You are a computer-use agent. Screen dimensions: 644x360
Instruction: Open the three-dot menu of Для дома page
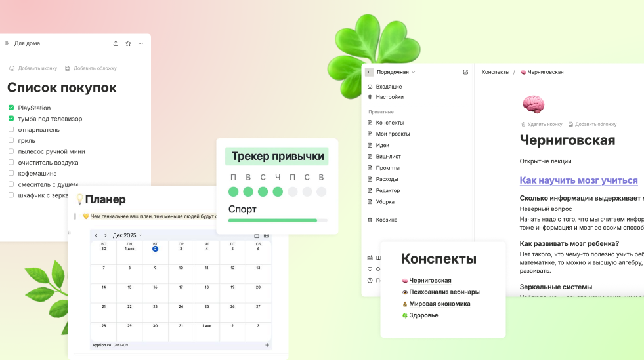141,43
